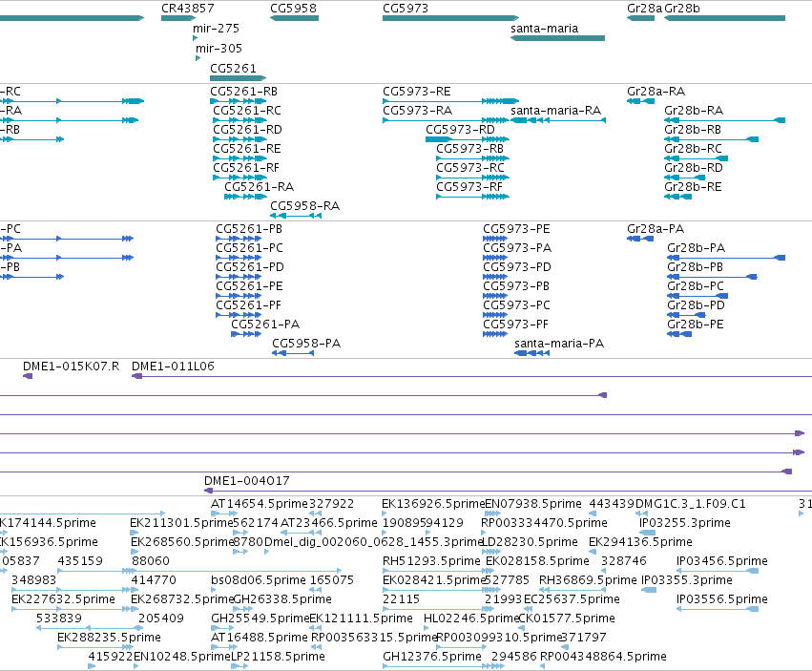Viewport: 812px width, 671px height.
Task: Open the CG5973-RD transcript label
Action: point(460,130)
